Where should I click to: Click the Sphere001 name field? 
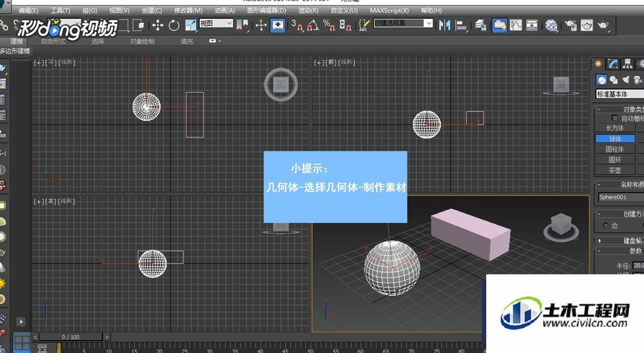point(621,197)
